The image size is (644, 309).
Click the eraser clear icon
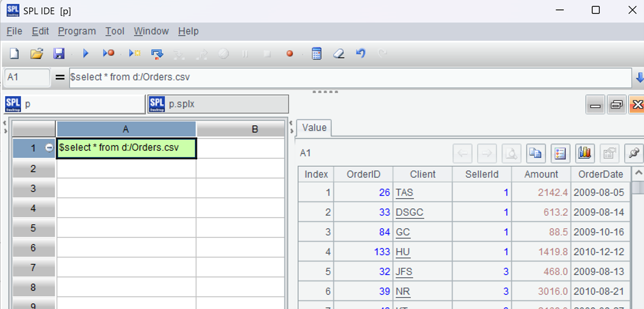point(339,54)
